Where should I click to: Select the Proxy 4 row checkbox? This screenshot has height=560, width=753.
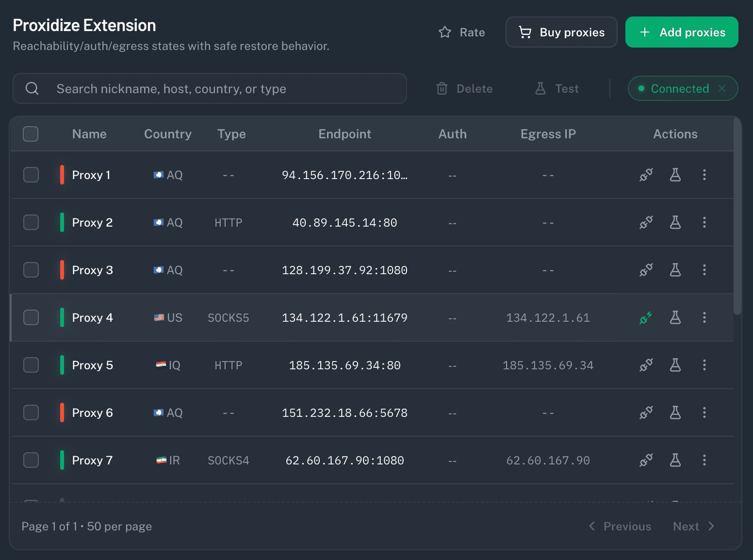click(x=31, y=317)
